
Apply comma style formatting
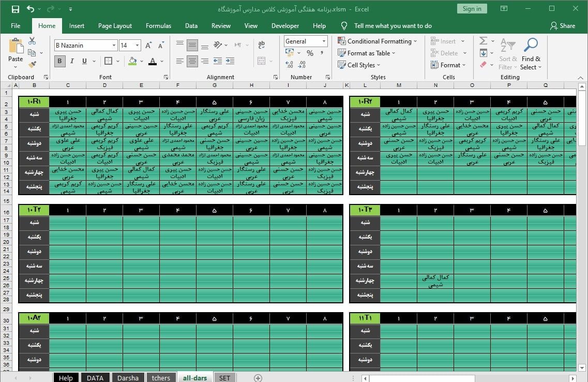click(322, 53)
